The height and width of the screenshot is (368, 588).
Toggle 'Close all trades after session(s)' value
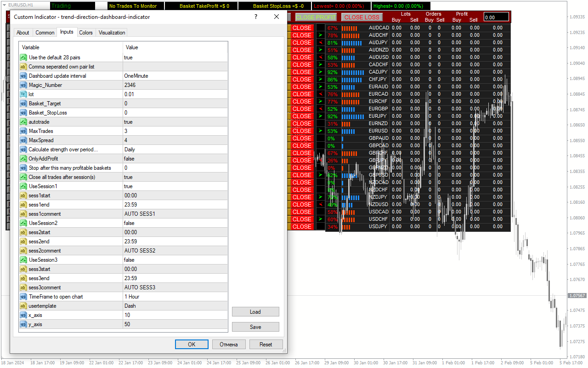[175, 177]
